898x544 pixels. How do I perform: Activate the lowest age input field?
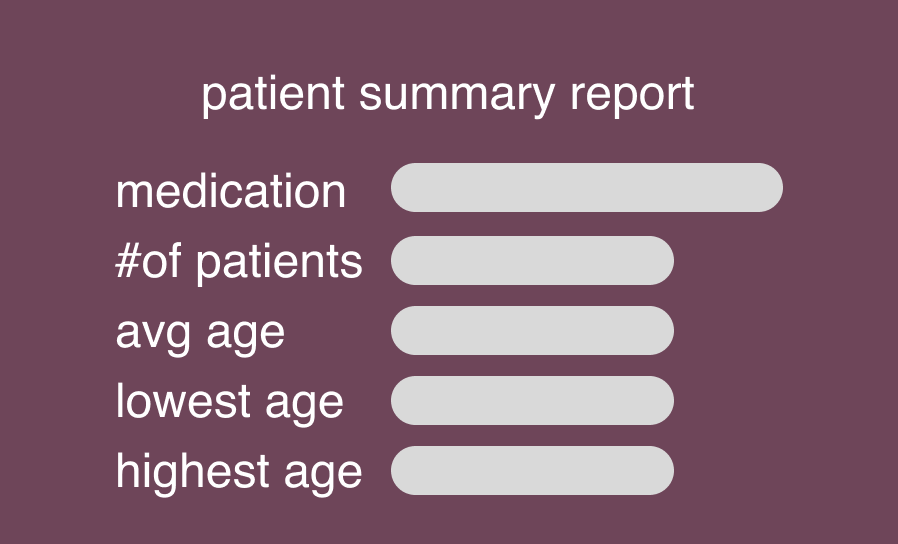point(532,401)
